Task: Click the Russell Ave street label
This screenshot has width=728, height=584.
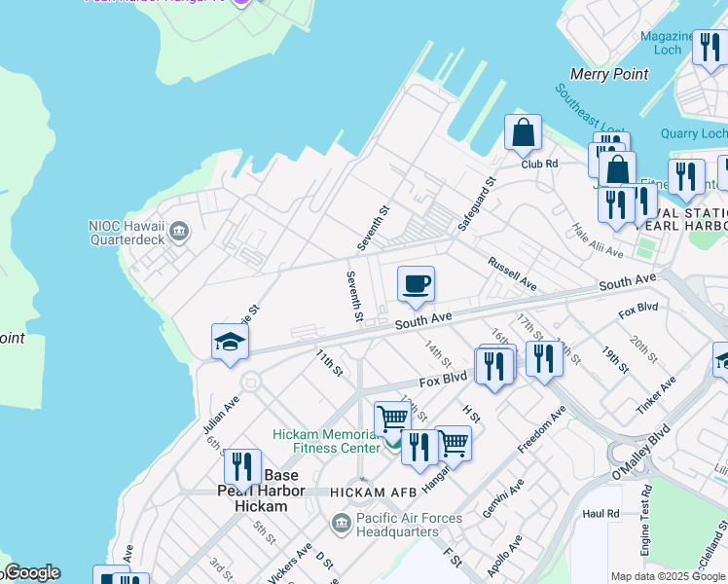Action: pos(513,274)
